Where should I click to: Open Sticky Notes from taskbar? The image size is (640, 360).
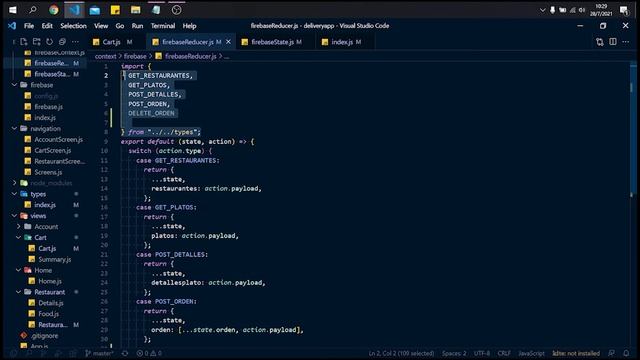[x=115, y=10]
